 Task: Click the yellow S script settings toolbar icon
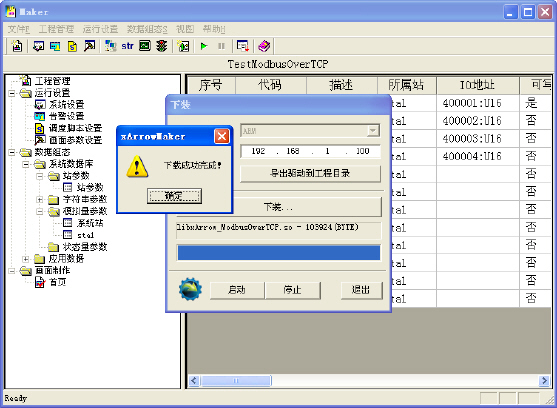point(72,46)
